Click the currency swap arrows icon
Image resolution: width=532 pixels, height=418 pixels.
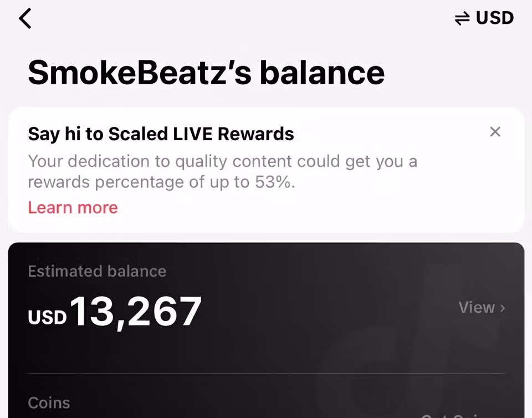coord(462,19)
